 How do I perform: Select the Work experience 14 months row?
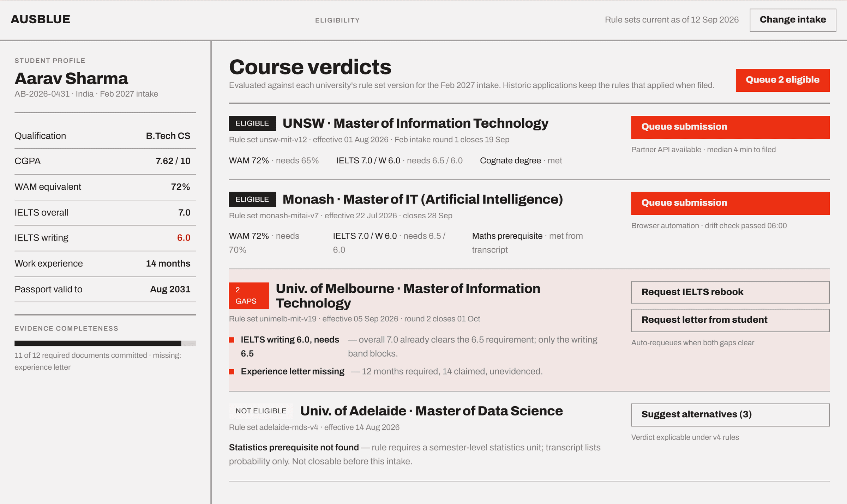105,264
